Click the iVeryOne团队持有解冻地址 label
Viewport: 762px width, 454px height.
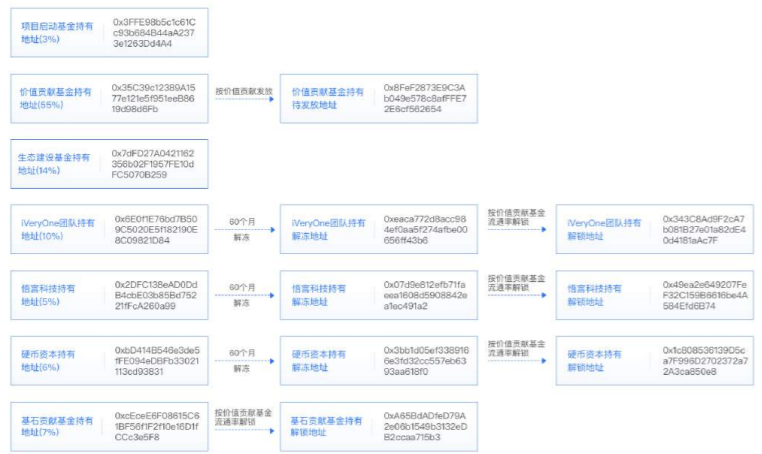click(328, 229)
